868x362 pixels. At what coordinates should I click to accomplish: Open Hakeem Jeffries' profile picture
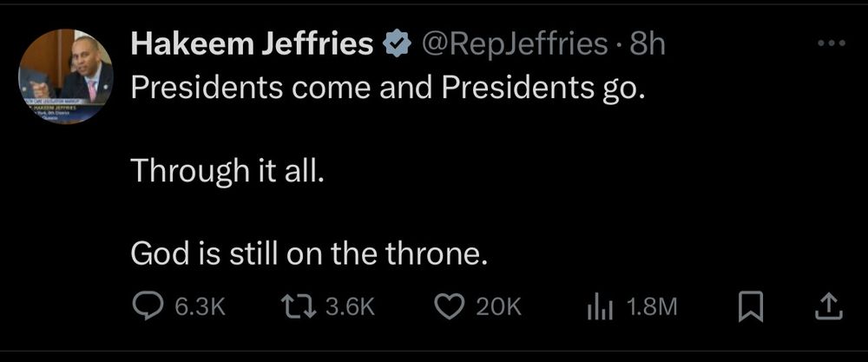tap(66, 76)
